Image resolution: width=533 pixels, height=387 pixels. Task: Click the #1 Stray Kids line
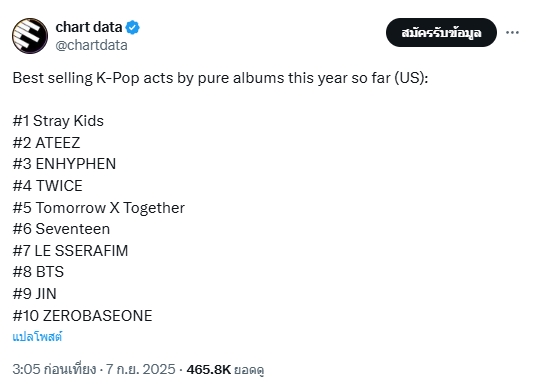coord(58,121)
